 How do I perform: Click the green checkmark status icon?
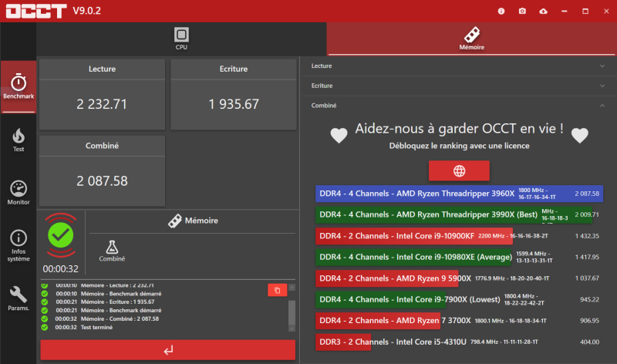(x=61, y=235)
